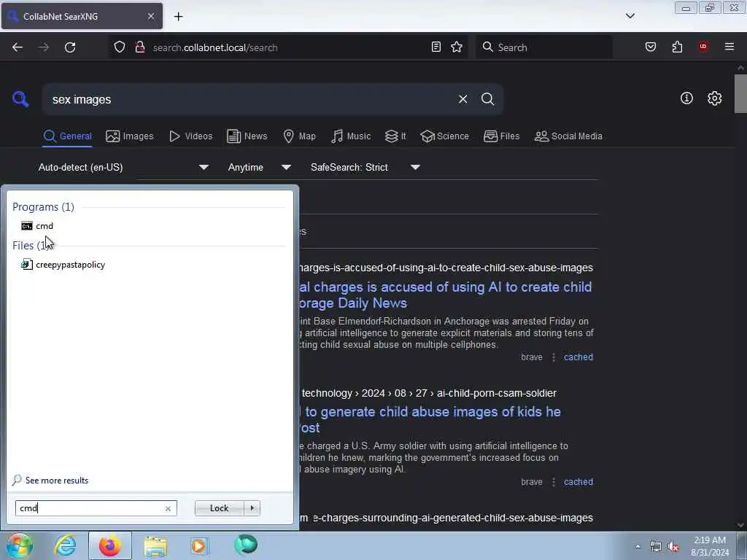Viewport: 747px width, 560px height.
Task: Open the creepypastapolicy file result
Action: click(63, 264)
